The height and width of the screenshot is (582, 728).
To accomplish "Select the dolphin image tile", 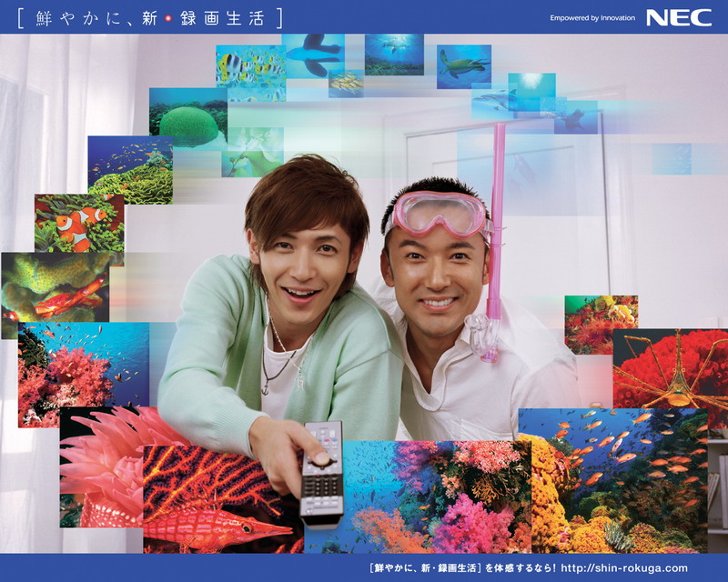I will coord(493,102).
